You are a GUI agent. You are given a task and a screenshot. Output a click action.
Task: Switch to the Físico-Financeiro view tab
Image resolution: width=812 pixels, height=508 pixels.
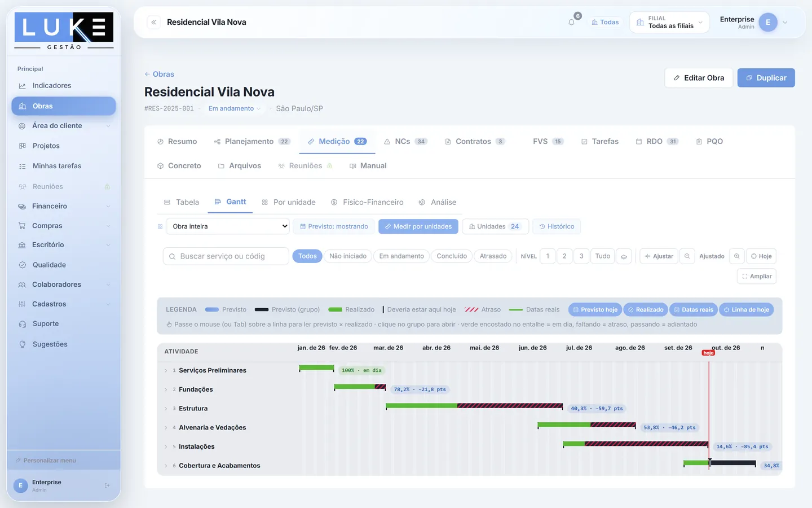point(367,202)
